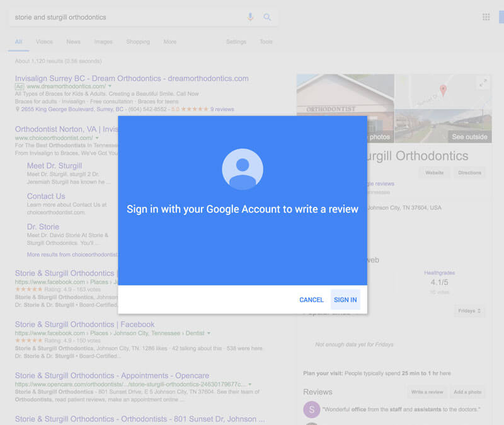This screenshot has width=504, height=425.
Task: Open the search Tools option
Action: click(x=266, y=42)
